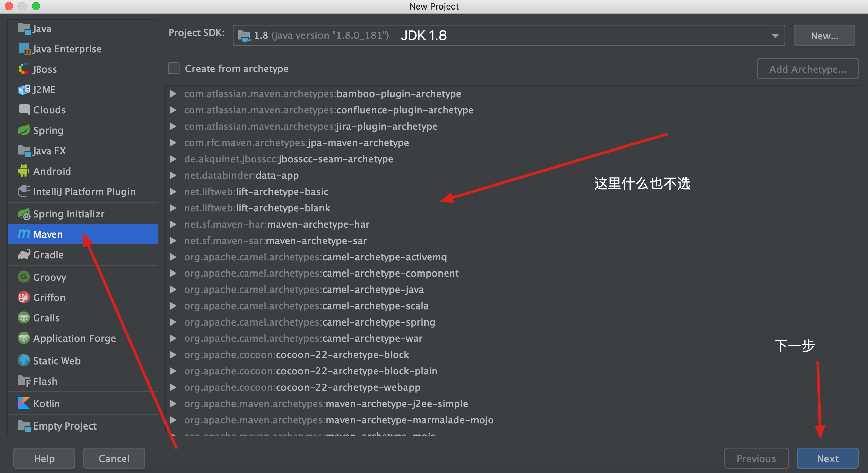Click the Groovy G icon
868x473 pixels.
tap(24, 277)
